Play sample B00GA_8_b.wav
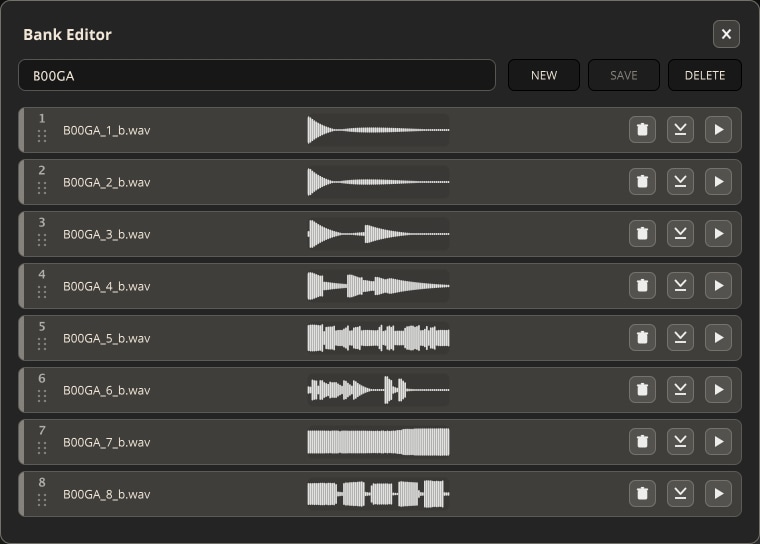This screenshot has width=760, height=544. click(718, 494)
